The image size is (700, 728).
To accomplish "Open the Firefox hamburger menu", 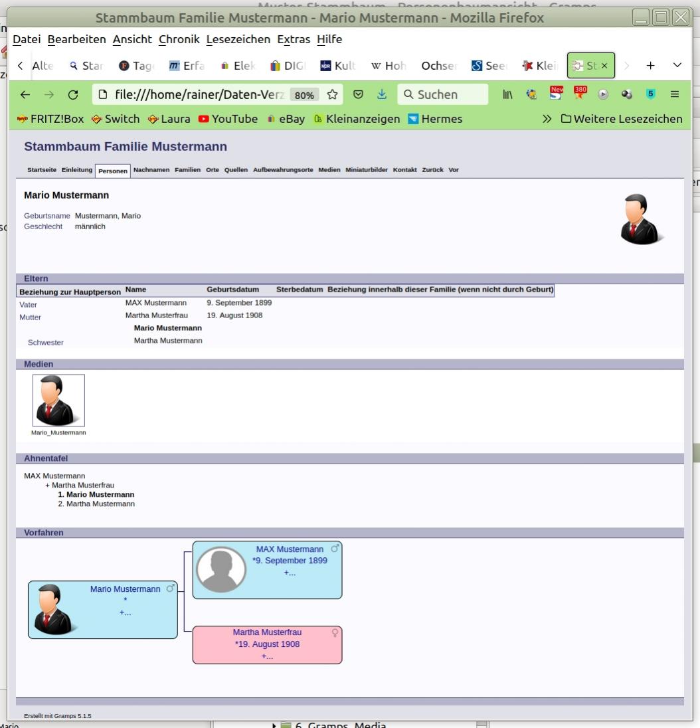I will (675, 95).
